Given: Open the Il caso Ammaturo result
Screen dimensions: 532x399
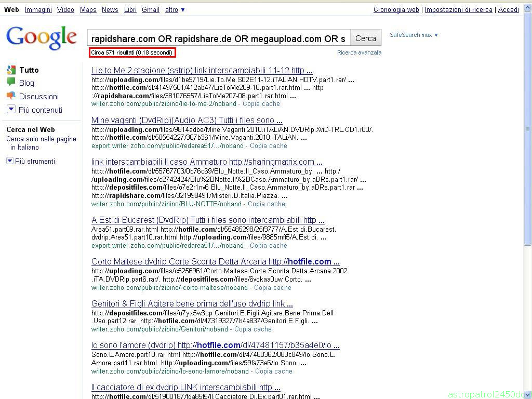Looking at the screenshot, I should (207, 162).
